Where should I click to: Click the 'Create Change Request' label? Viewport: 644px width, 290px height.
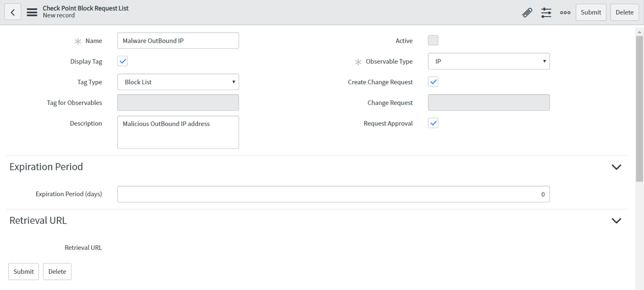click(380, 82)
